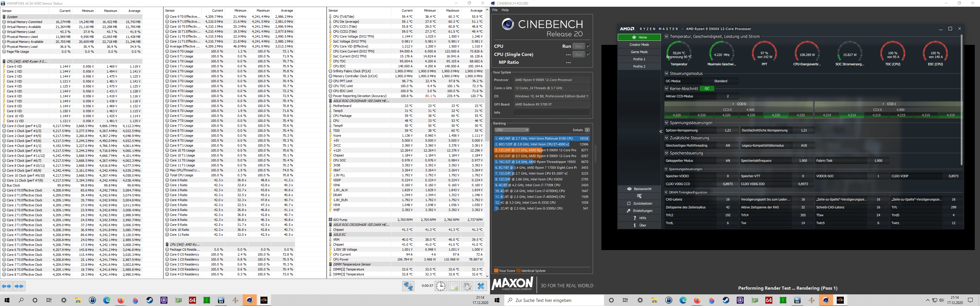
Task: Collapse Speichersteuerung section chevron
Action: tap(666, 153)
